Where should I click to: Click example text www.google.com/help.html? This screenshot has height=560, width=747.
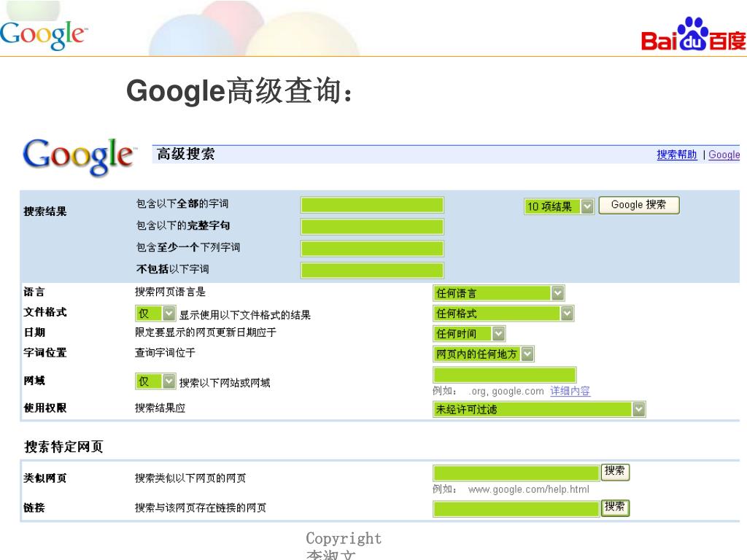coord(528,489)
